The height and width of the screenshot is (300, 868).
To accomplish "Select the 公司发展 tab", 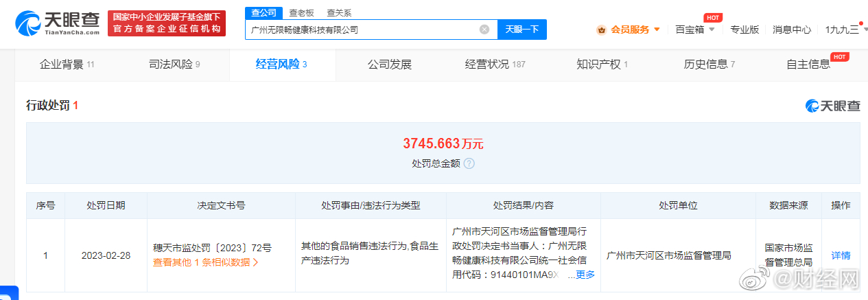I will [x=389, y=65].
